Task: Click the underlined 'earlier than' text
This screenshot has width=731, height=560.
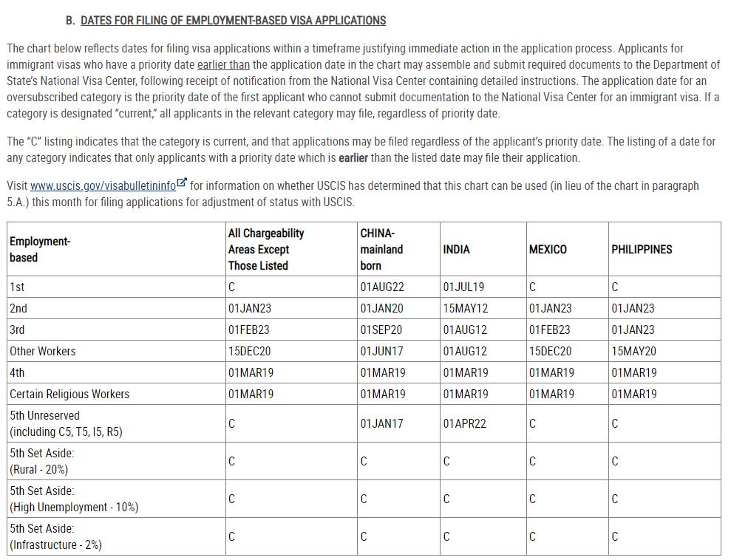Action: click(223, 65)
